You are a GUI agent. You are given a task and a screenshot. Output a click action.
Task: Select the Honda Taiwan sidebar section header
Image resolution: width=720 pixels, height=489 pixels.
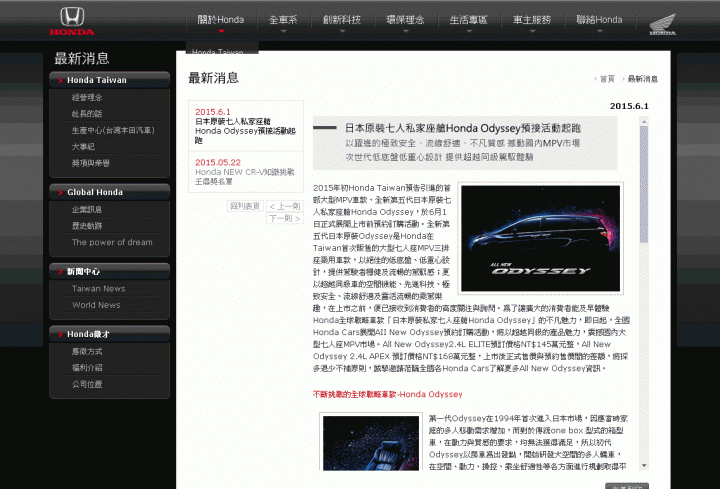pos(109,80)
